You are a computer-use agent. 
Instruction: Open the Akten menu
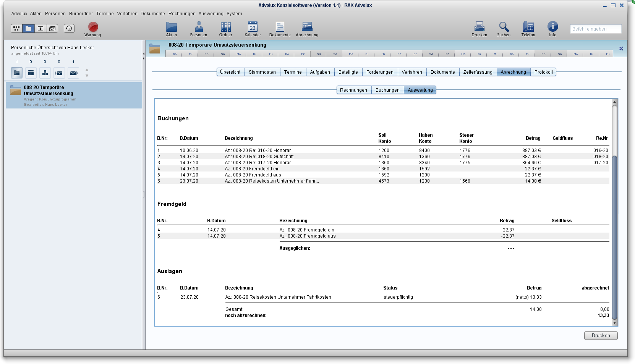[36, 14]
